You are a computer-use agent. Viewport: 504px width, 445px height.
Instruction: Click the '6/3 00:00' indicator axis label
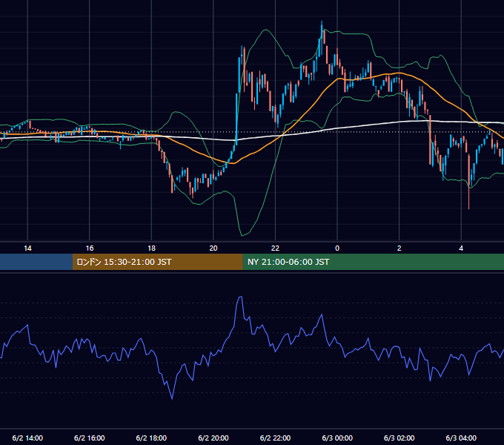pos(337,438)
